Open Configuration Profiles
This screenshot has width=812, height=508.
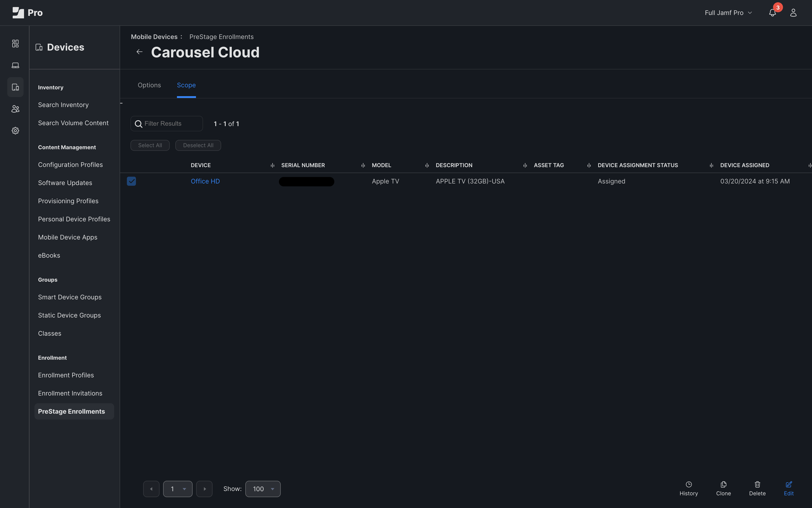70,165
